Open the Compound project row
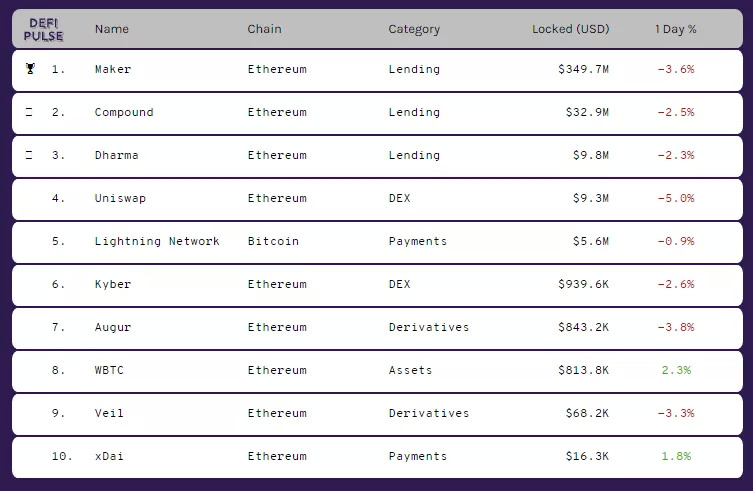The image size is (753, 491). [x=124, y=112]
